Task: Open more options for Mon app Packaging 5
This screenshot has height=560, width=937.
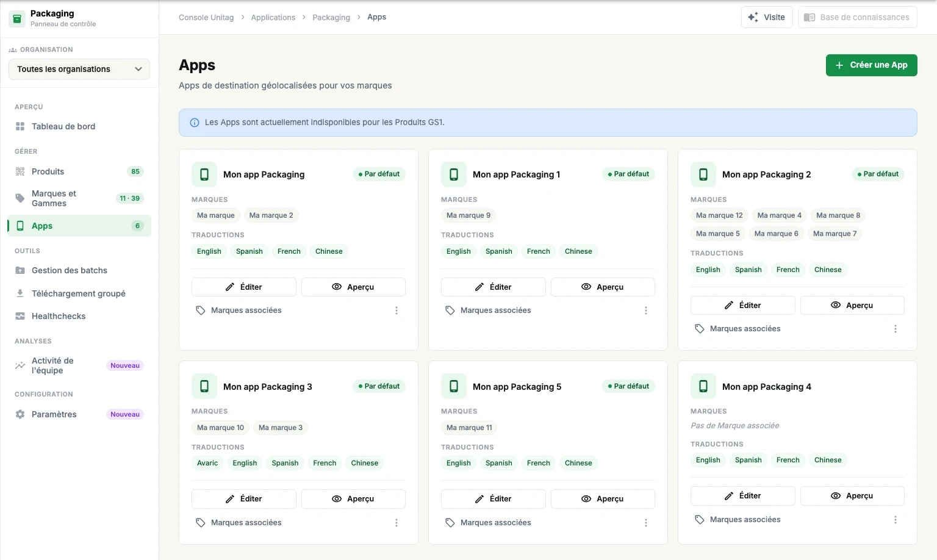Action: [646, 523]
